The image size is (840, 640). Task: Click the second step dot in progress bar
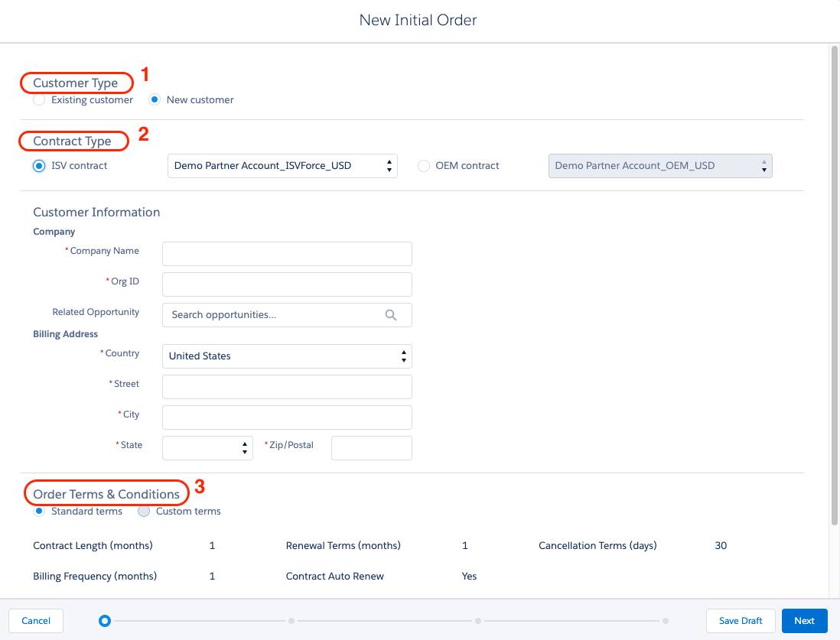[291, 621]
